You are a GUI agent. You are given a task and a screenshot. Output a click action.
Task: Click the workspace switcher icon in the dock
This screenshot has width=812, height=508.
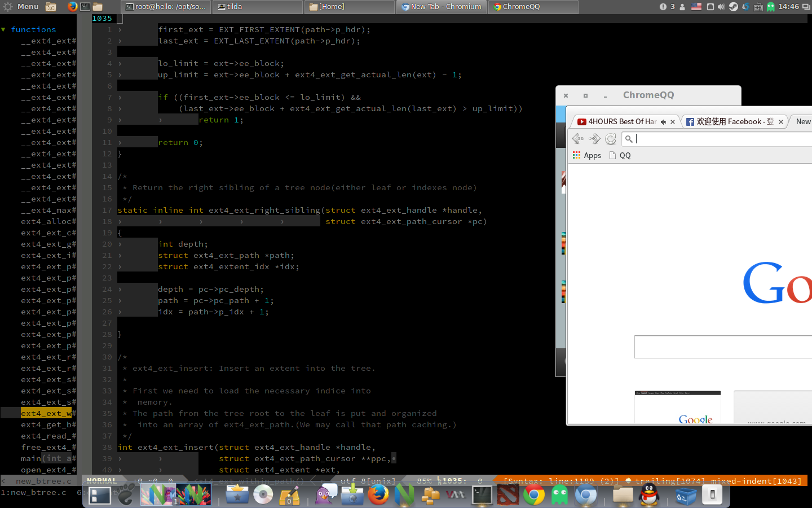[x=100, y=495]
